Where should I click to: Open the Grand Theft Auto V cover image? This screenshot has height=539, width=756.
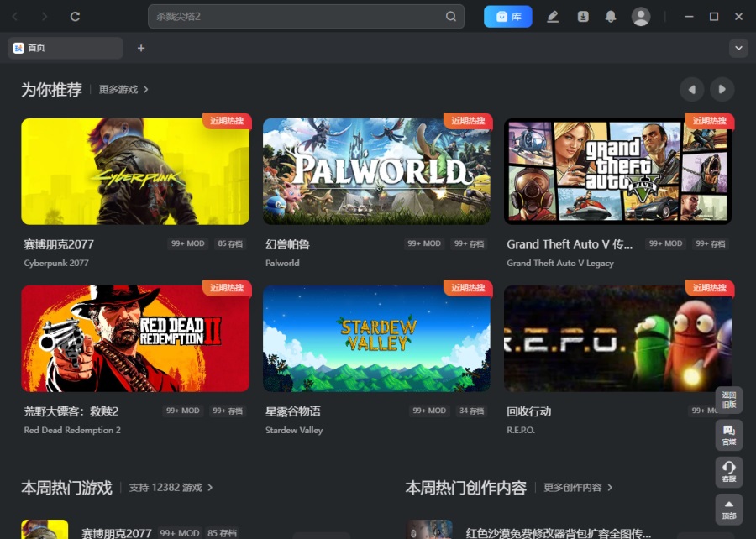point(617,171)
